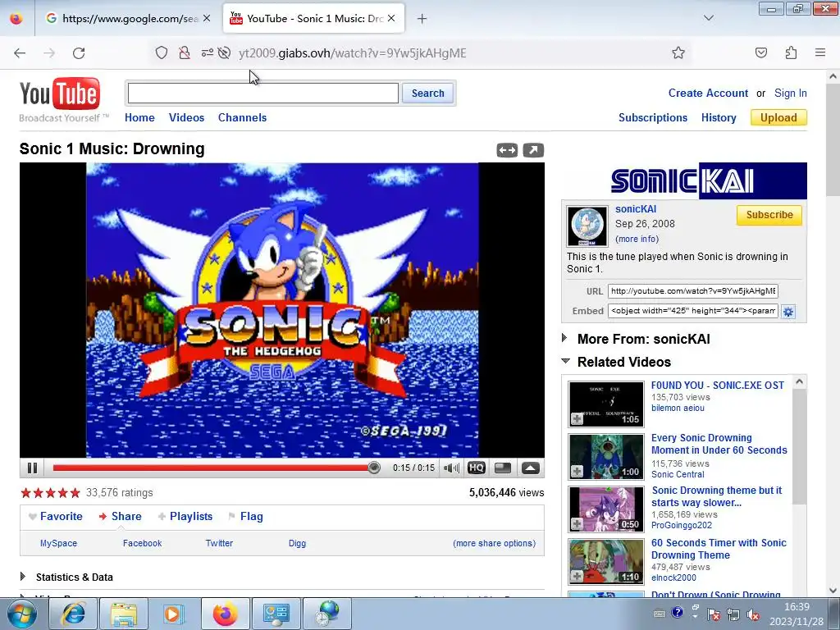
Task: Mute the video using the speaker icon
Action: point(452,468)
